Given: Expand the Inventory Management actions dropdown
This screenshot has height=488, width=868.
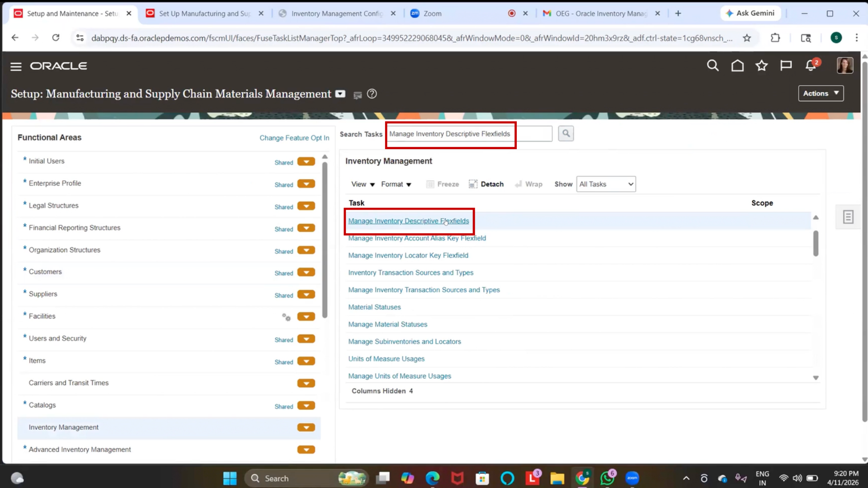Looking at the screenshot, I should (x=306, y=427).
